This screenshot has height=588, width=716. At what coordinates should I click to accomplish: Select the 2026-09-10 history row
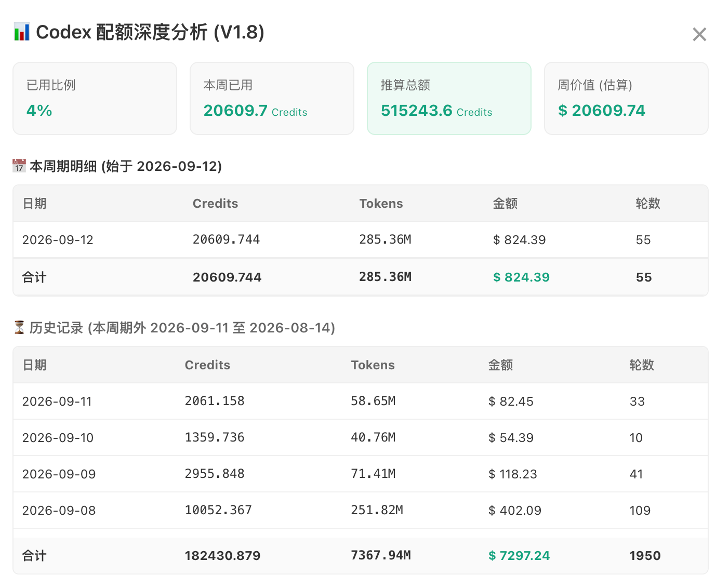coord(361,438)
